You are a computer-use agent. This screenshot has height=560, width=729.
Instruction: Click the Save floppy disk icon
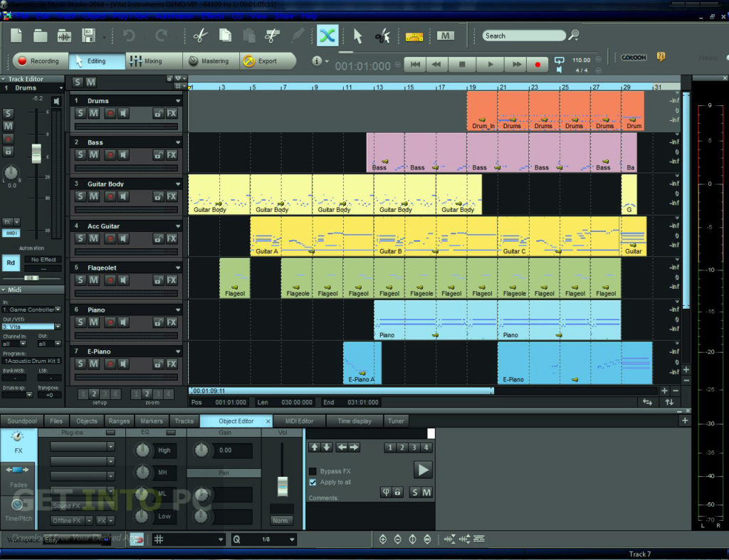click(x=88, y=36)
